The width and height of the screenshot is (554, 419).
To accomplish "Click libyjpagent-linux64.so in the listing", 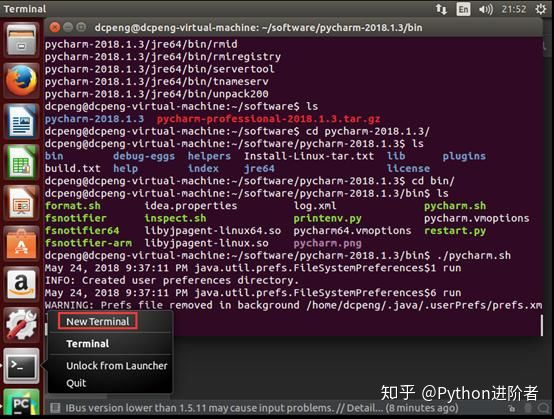I will tap(213, 231).
